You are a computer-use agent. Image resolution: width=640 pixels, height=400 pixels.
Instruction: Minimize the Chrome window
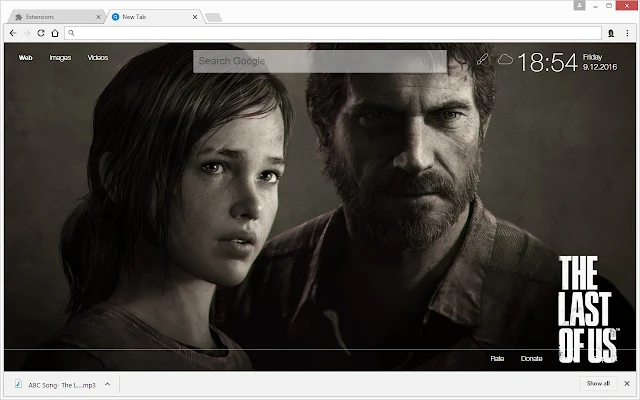pos(595,6)
